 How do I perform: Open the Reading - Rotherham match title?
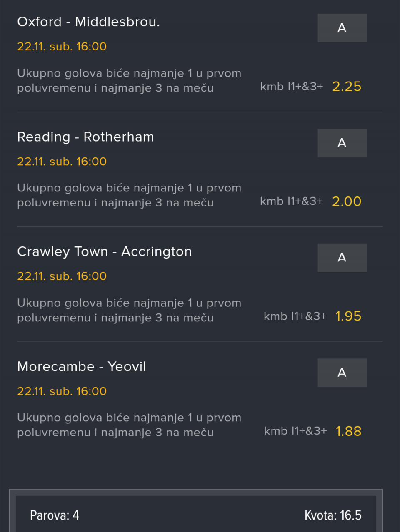click(85, 137)
